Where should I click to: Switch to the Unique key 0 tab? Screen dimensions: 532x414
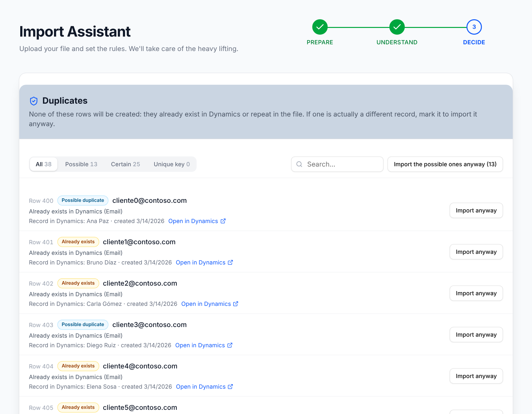point(172,164)
